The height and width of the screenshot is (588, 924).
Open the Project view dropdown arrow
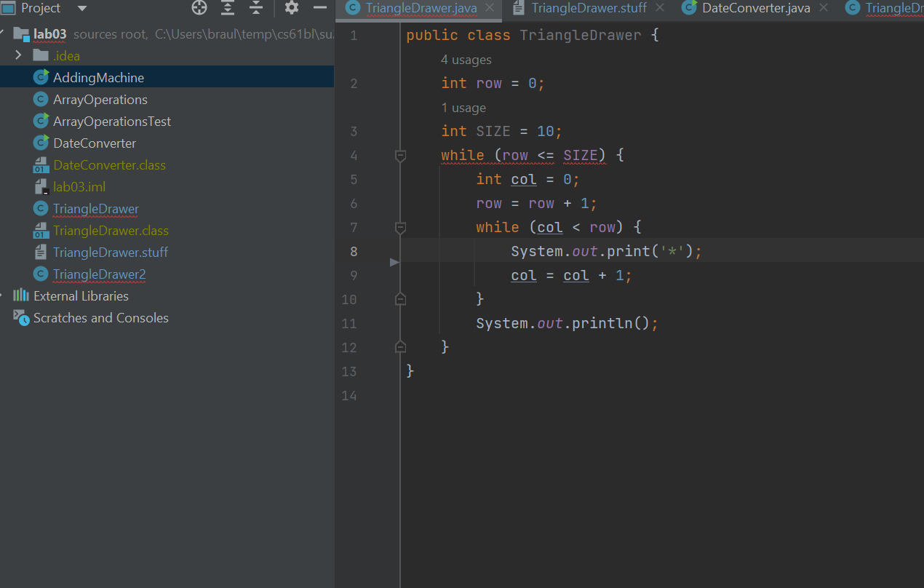tap(81, 8)
